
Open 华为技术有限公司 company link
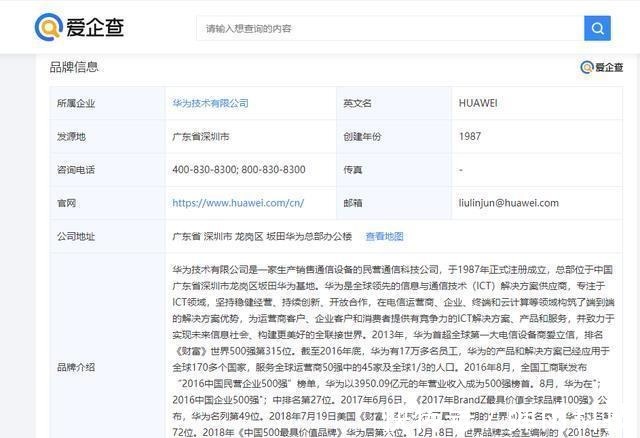[x=210, y=103]
